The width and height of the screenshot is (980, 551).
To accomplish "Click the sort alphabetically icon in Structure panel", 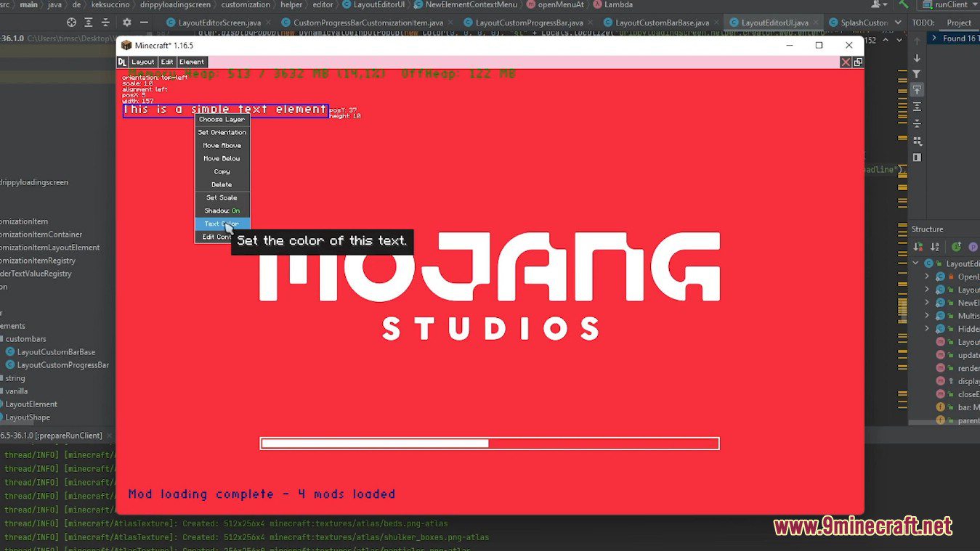I will (x=934, y=247).
